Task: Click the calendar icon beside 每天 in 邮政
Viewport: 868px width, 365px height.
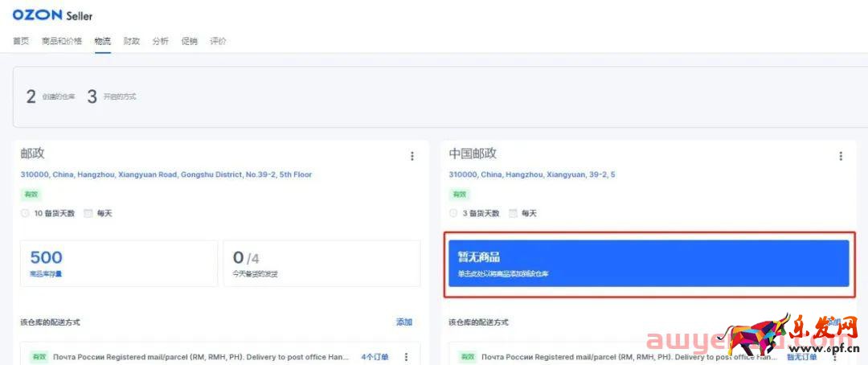Action: (x=88, y=213)
